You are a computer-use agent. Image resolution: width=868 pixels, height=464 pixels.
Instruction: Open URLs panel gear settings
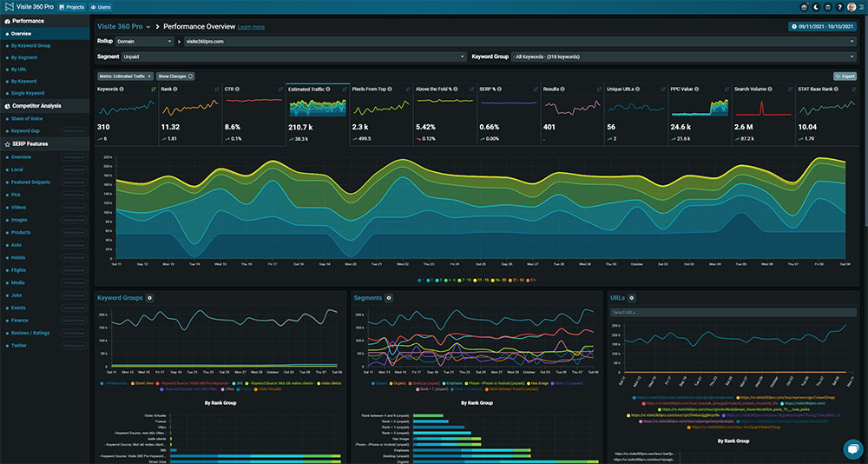tap(632, 298)
